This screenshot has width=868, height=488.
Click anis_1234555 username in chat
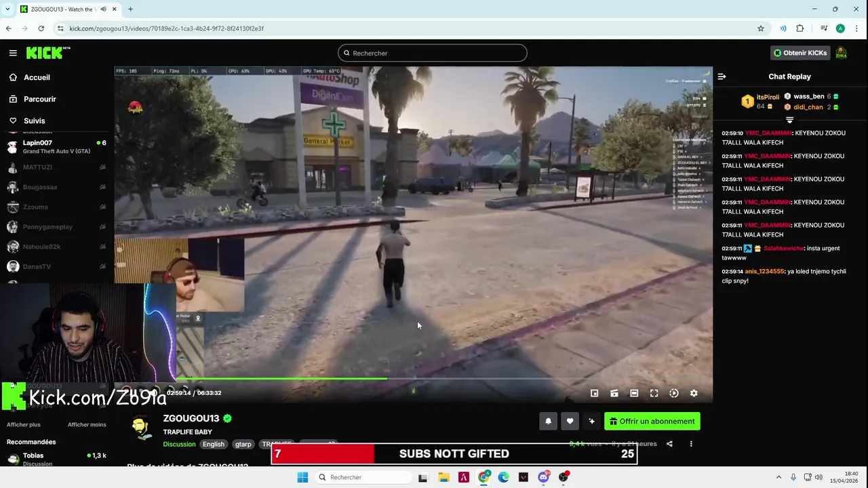[764, 271]
